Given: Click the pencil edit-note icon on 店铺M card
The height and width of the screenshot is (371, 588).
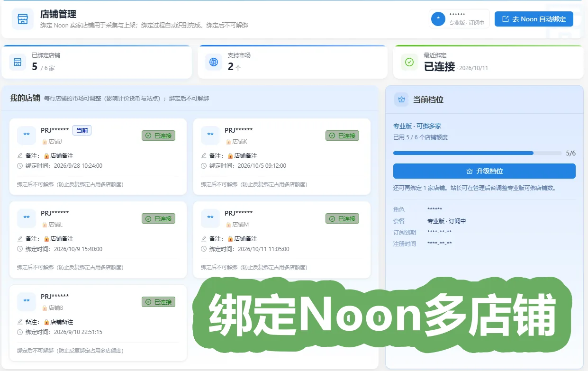Looking at the screenshot, I should pos(204,238).
